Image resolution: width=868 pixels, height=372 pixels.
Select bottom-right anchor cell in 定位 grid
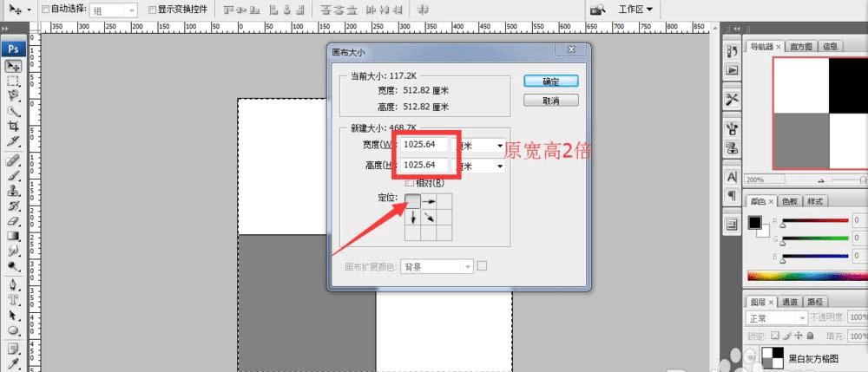[444, 232]
